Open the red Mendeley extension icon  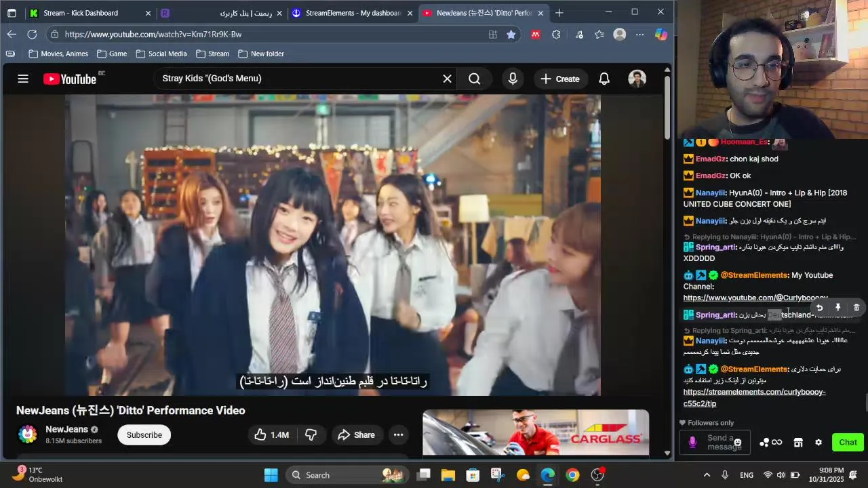click(536, 34)
